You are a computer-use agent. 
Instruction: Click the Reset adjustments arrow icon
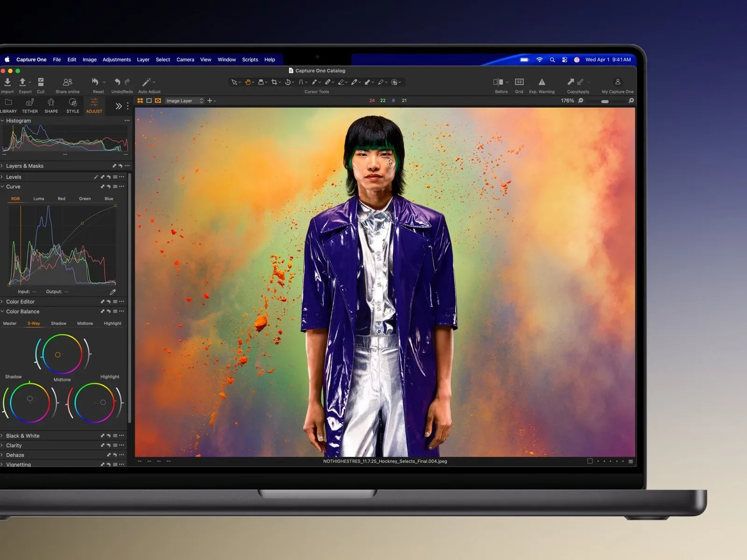point(95,82)
